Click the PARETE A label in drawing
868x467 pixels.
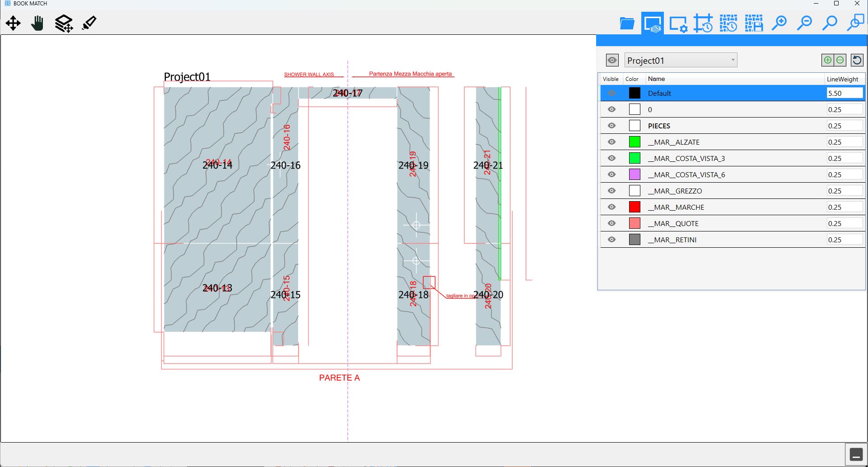pyautogui.click(x=340, y=378)
